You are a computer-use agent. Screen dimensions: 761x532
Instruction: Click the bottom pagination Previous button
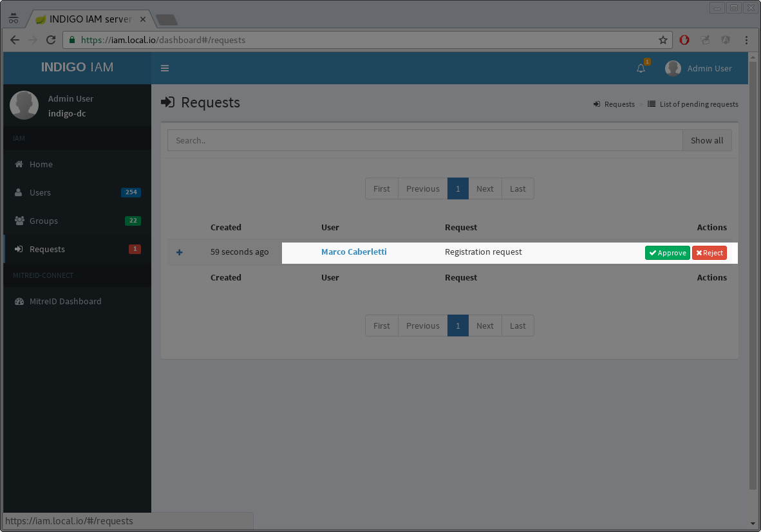pyautogui.click(x=423, y=326)
